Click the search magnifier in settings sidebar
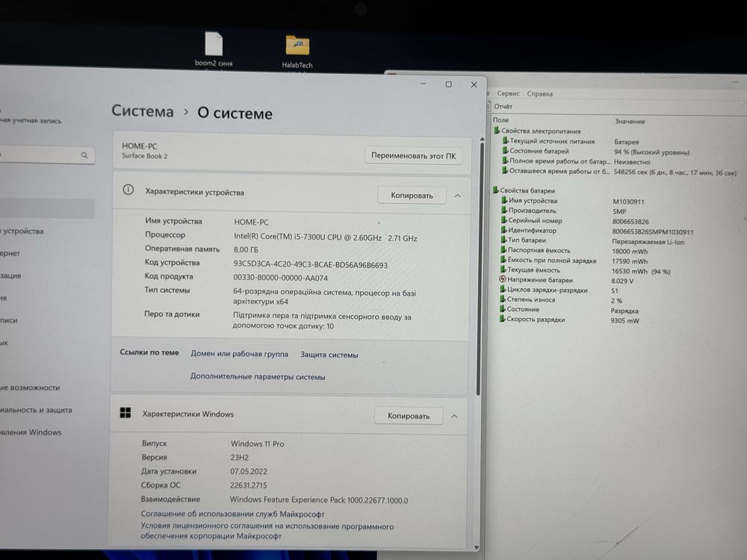Screen dimensions: 747x560 click(x=84, y=155)
